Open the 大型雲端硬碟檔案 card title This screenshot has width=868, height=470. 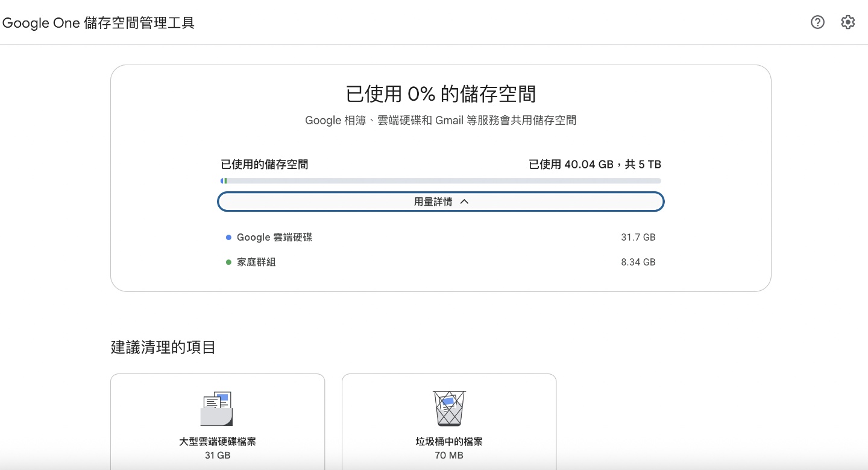pos(218,442)
